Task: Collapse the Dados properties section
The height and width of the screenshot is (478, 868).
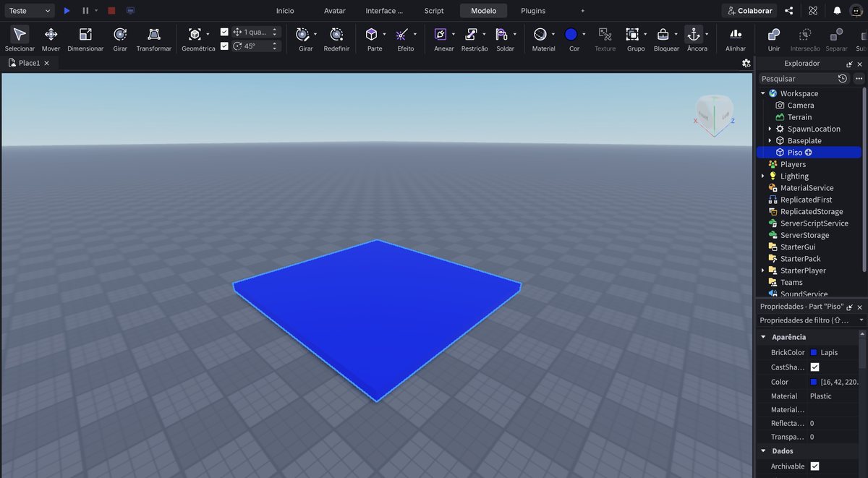Action: coord(763,451)
